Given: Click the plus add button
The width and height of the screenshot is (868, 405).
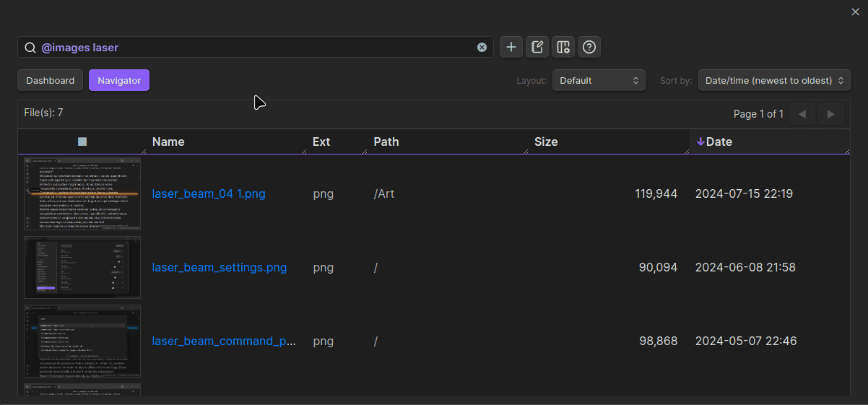Looking at the screenshot, I should (x=511, y=48).
